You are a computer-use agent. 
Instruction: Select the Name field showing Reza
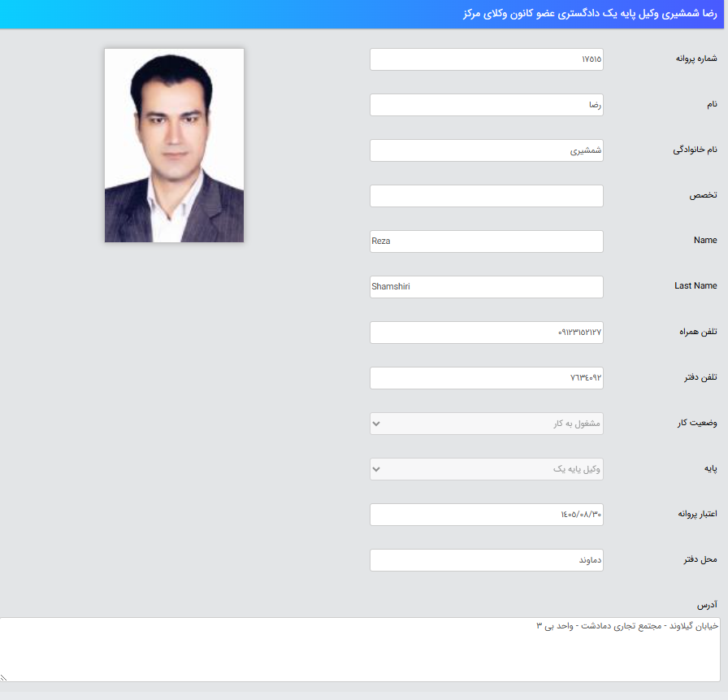click(x=486, y=241)
